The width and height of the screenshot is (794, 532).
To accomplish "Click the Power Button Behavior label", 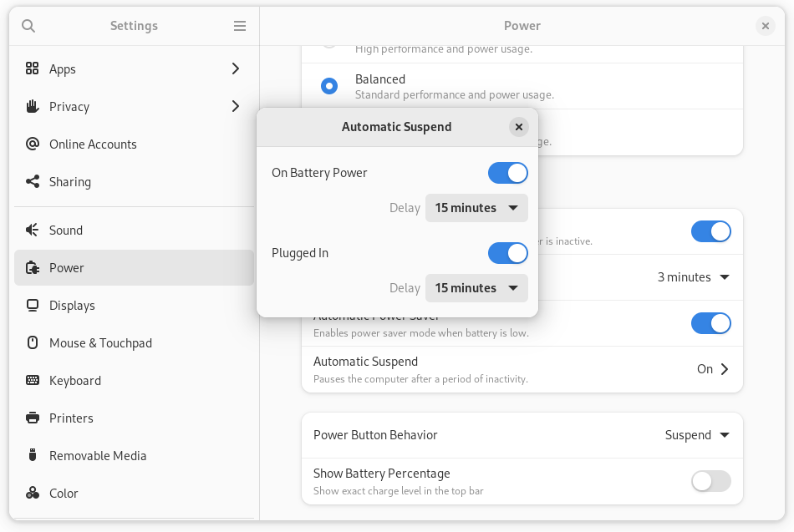I will coord(375,435).
